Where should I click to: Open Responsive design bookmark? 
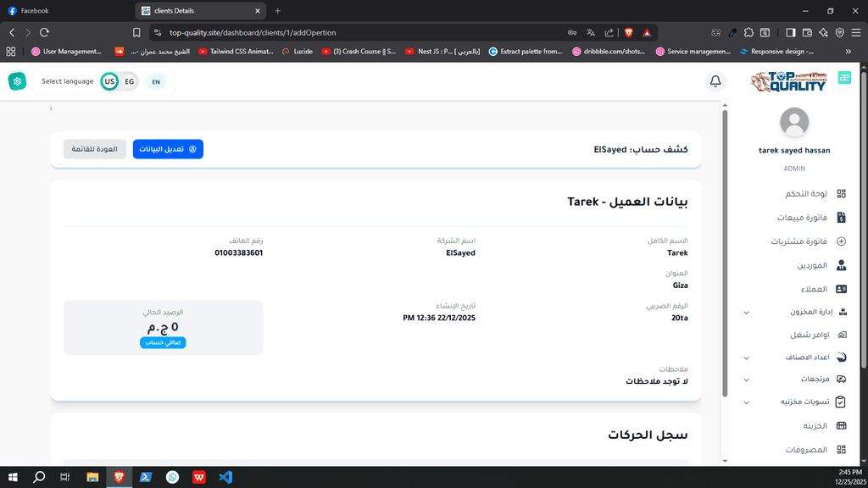point(776,52)
